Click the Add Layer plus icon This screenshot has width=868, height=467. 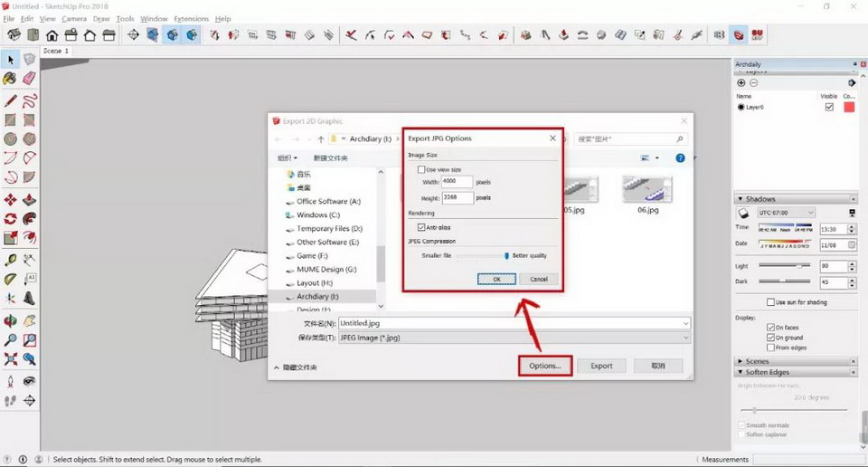click(x=741, y=83)
